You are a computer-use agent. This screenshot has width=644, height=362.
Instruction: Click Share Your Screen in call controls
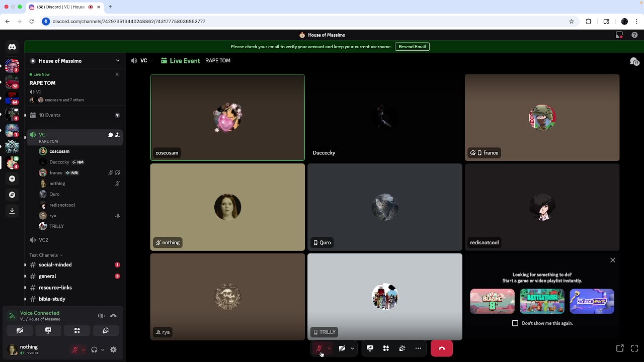click(x=370, y=348)
